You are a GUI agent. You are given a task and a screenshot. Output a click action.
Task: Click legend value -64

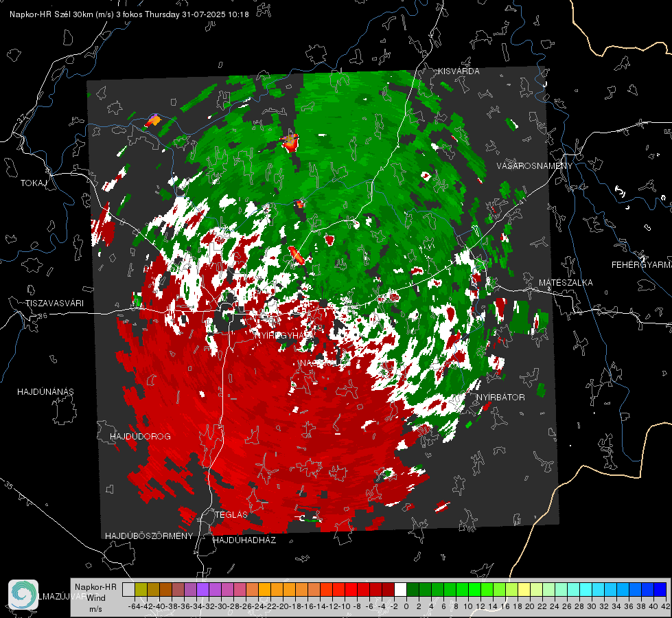[x=134, y=606]
